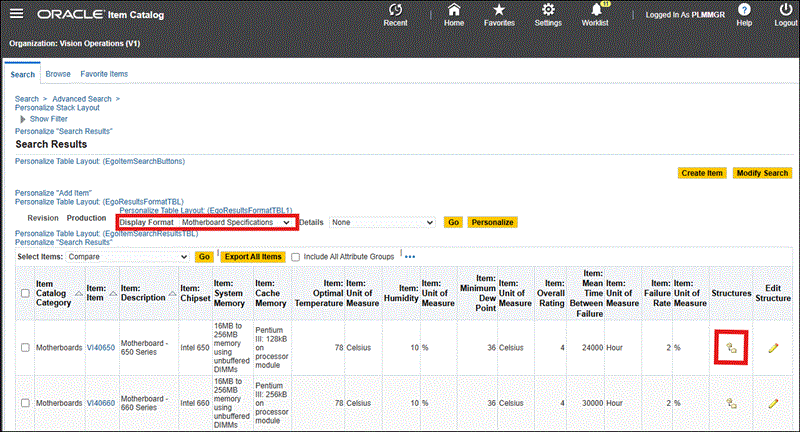Click Edit Structure pencil for VI40660

773,403
